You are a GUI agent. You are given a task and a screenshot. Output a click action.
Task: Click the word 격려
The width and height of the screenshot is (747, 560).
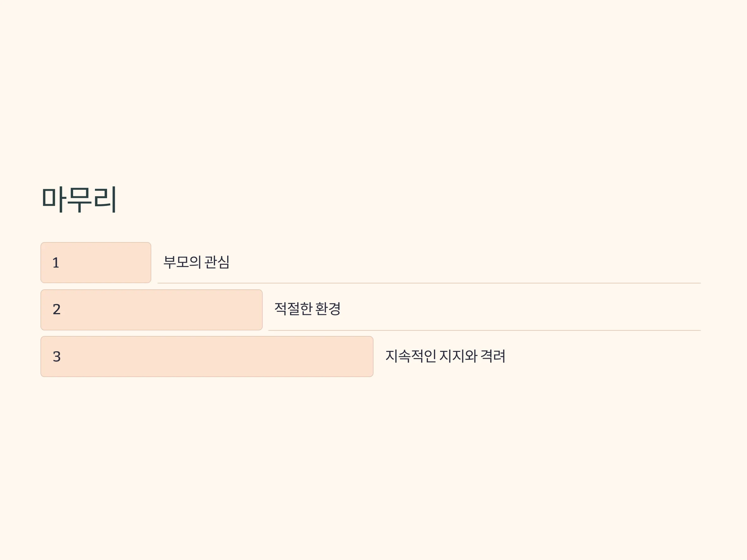(493, 356)
